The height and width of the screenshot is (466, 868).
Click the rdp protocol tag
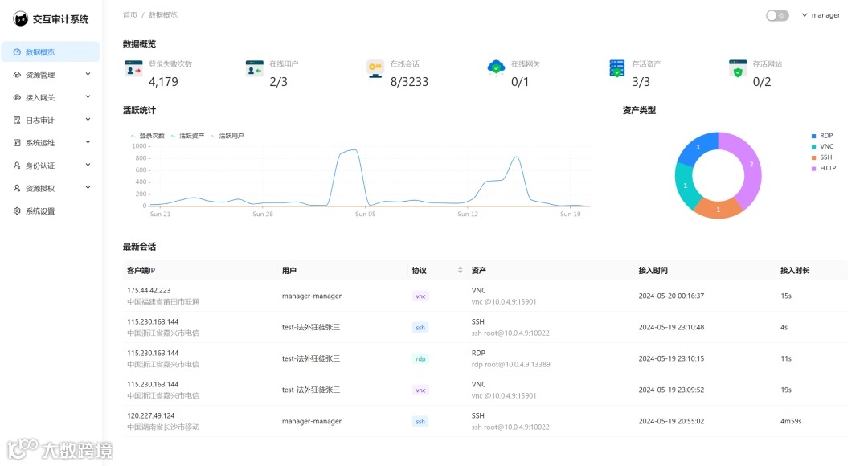(420, 359)
